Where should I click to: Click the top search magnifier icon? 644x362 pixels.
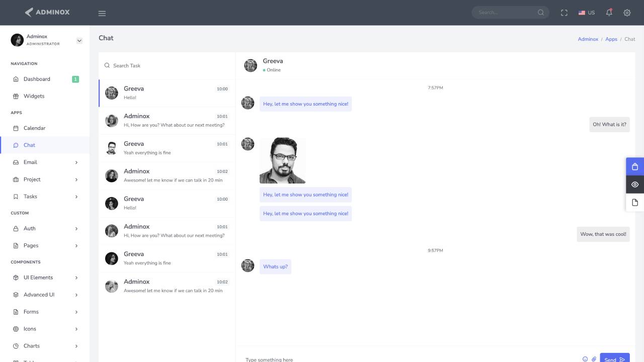coord(541,13)
